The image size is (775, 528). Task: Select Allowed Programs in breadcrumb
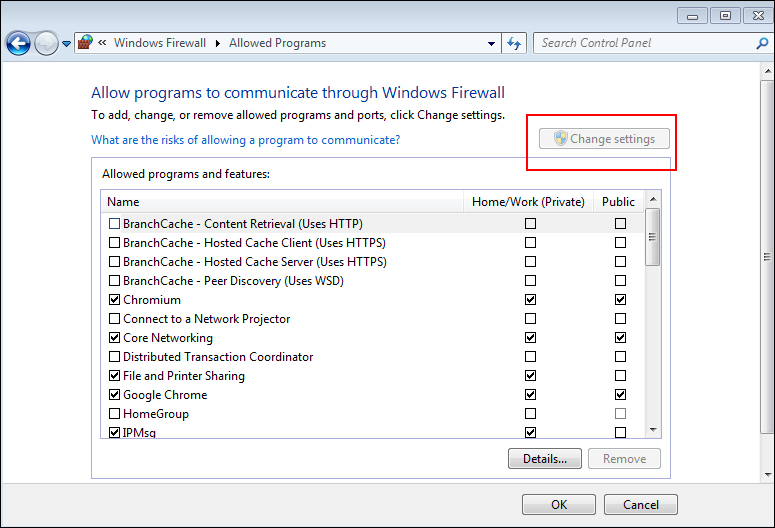[277, 43]
